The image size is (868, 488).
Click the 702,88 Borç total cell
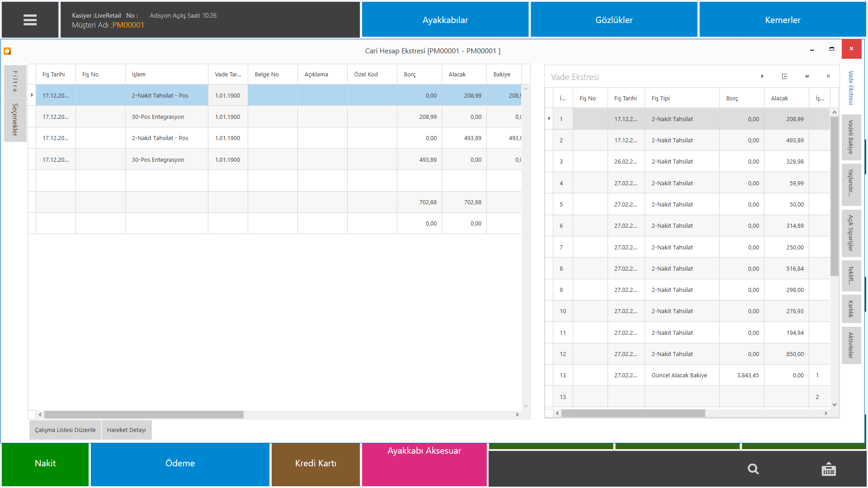pos(419,202)
